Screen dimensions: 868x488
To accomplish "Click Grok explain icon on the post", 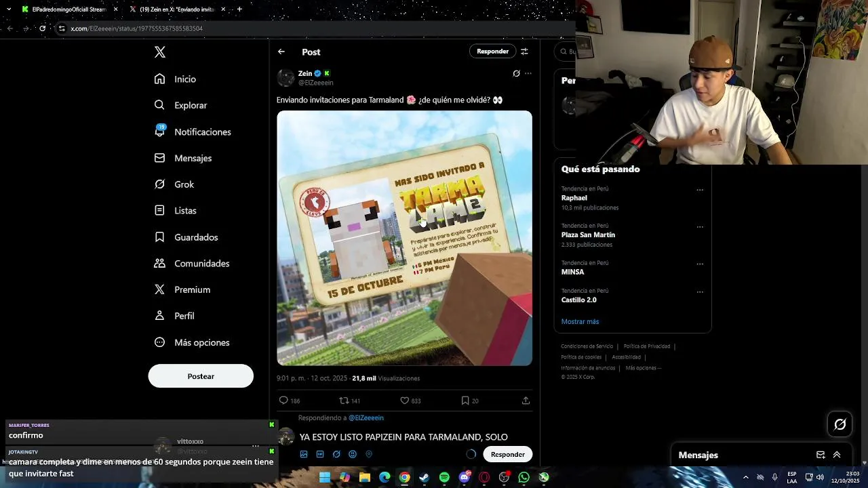I will tap(516, 73).
